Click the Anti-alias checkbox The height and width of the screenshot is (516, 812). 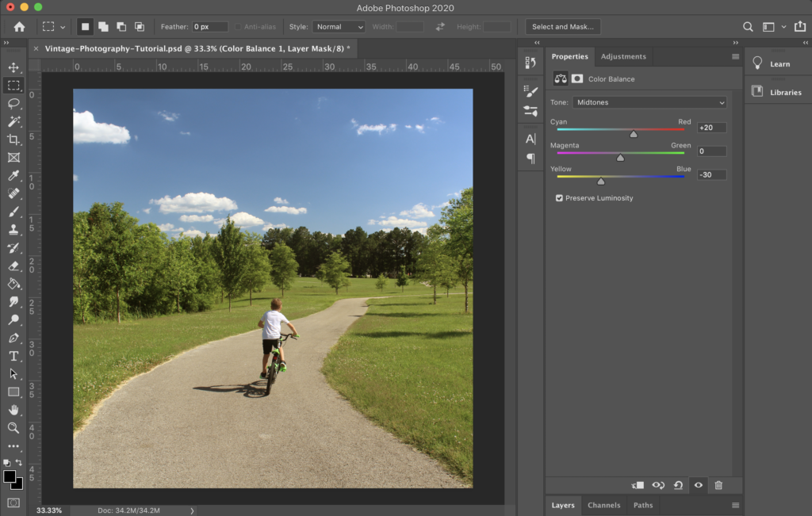click(x=238, y=27)
